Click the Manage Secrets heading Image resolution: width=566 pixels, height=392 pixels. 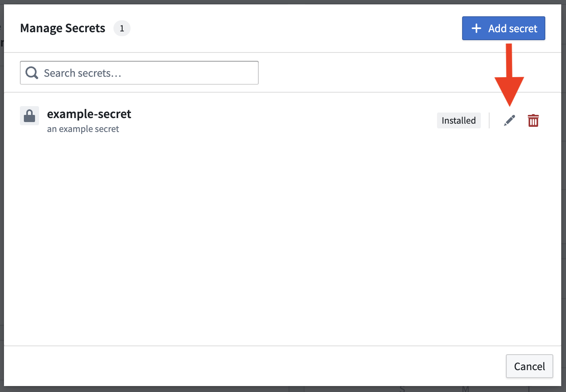62,28
